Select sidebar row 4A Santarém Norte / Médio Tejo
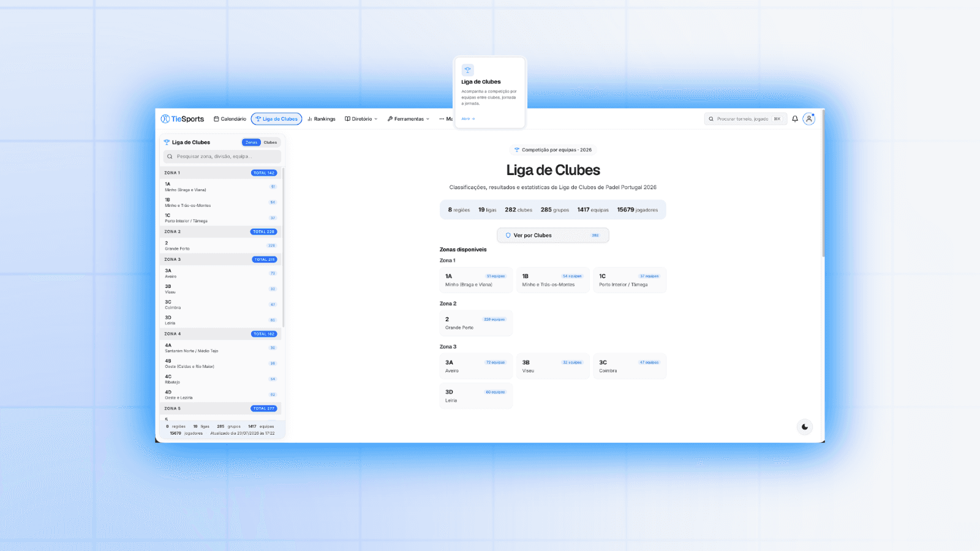The width and height of the screenshot is (980, 551). pyautogui.click(x=221, y=348)
